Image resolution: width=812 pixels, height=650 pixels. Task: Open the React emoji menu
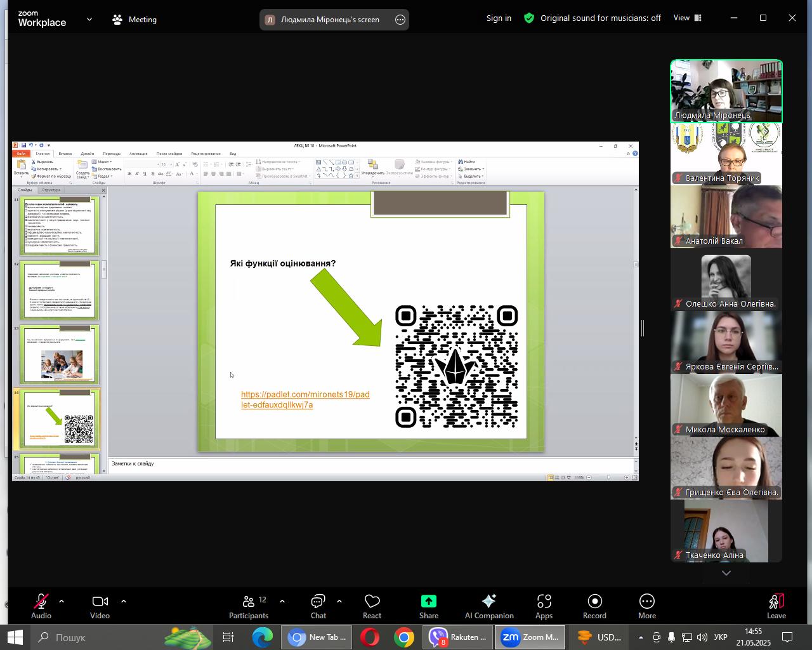point(372,601)
